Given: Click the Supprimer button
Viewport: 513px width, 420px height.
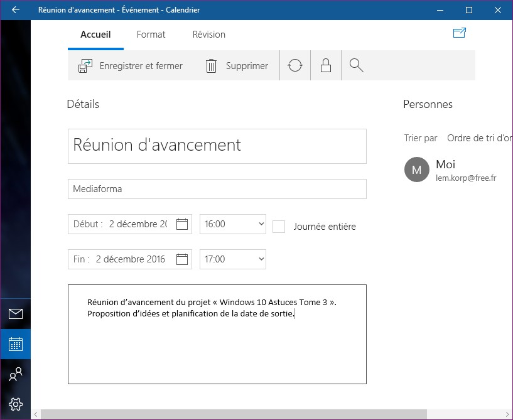Looking at the screenshot, I should (237, 65).
